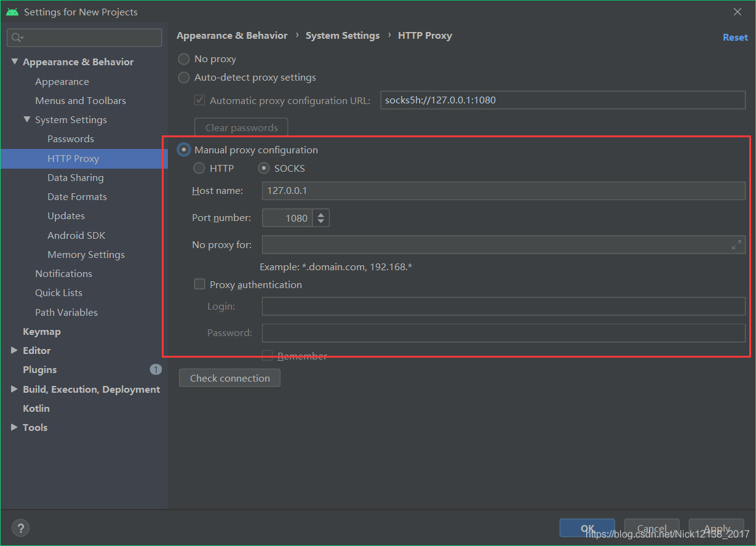
Task: Click the help question mark icon
Action: (x=20, y=528)
